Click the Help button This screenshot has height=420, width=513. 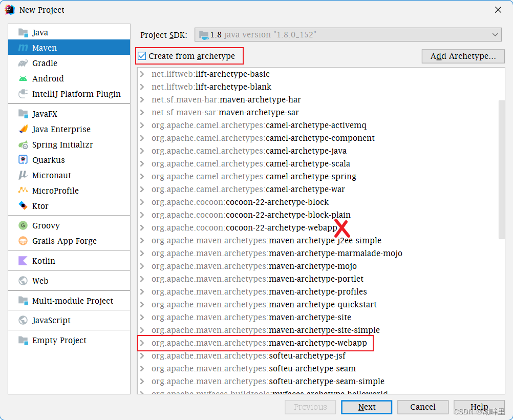click(479, 407)
